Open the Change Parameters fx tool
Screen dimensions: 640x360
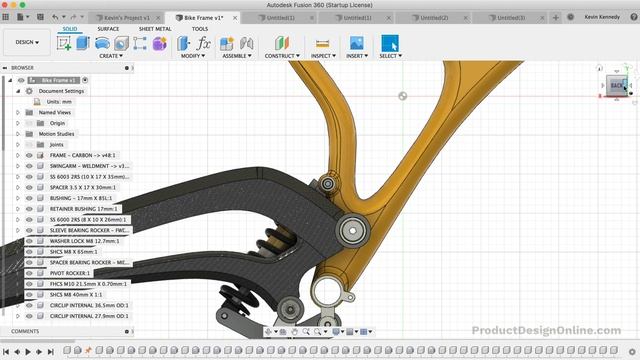pos(203,43)
